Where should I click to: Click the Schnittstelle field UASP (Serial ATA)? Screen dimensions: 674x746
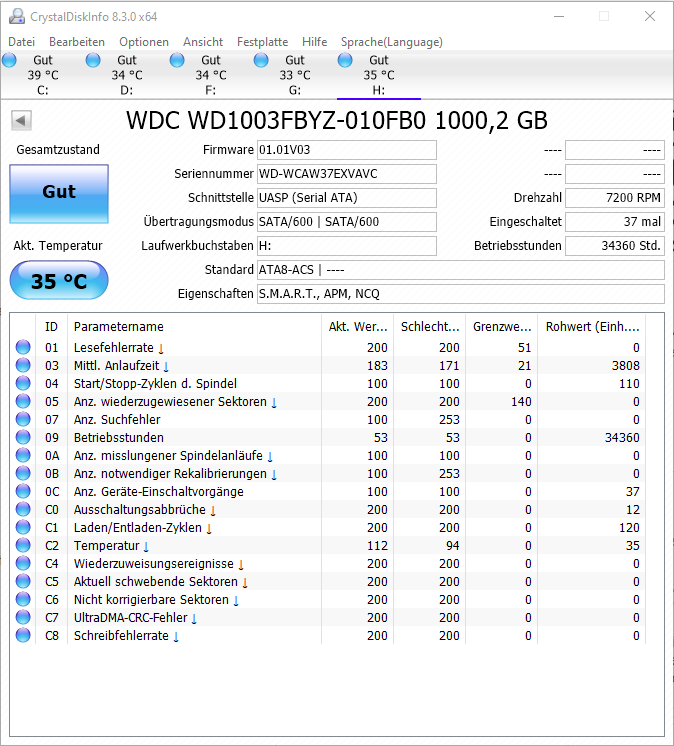(x=347, y=198)
